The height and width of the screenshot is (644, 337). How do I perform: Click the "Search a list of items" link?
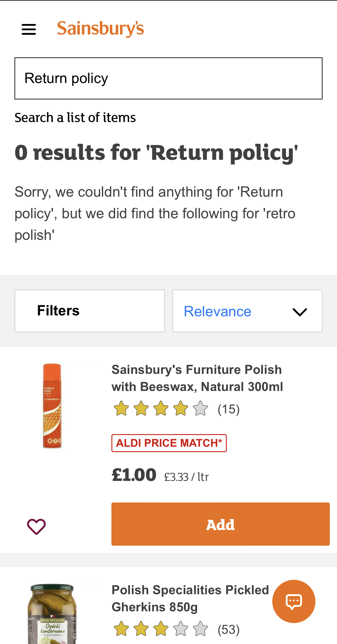75,118
